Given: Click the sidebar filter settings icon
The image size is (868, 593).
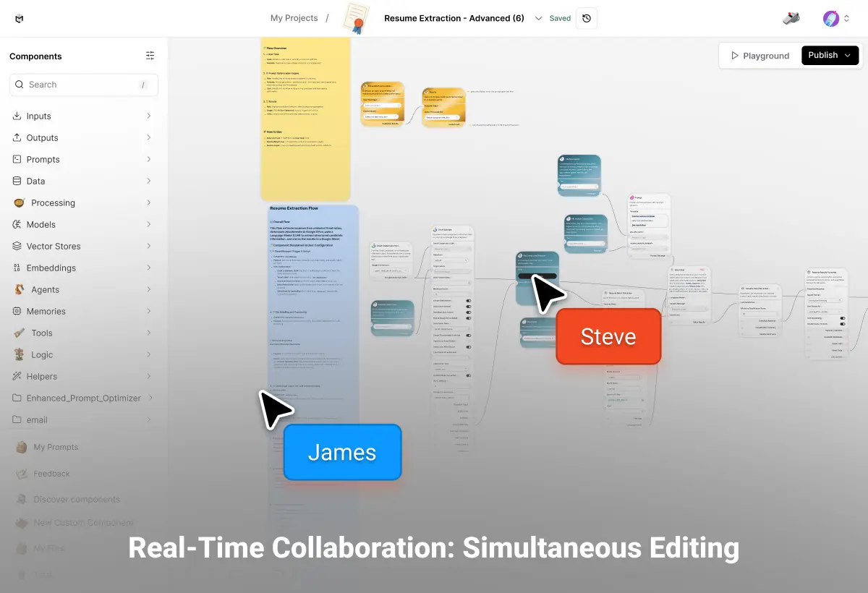Looking at the screenshot, I should pyautogui.click(x=150, y=55).
